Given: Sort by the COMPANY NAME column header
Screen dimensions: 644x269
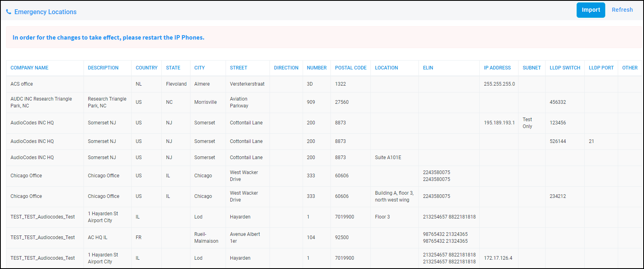Looking at the screenshot, I should pos(29,68).
